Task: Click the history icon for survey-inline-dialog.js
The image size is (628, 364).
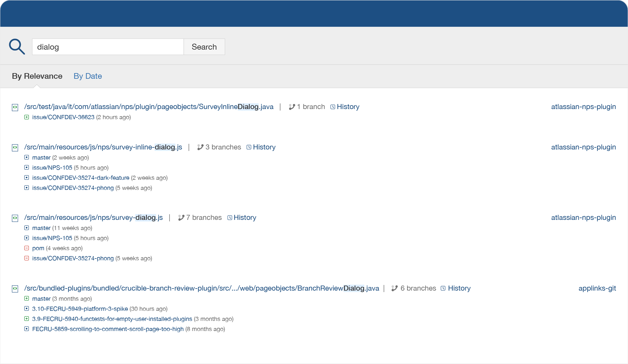Action: click(249, 147)
